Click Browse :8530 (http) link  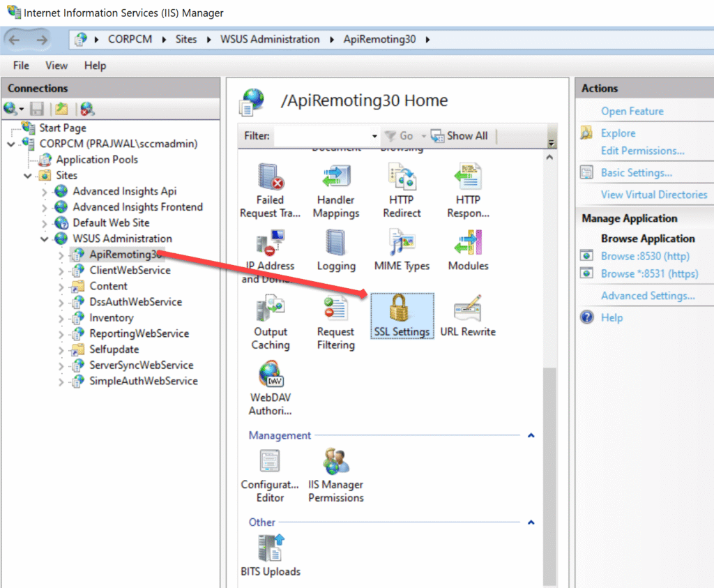click(x=645, y=256)
